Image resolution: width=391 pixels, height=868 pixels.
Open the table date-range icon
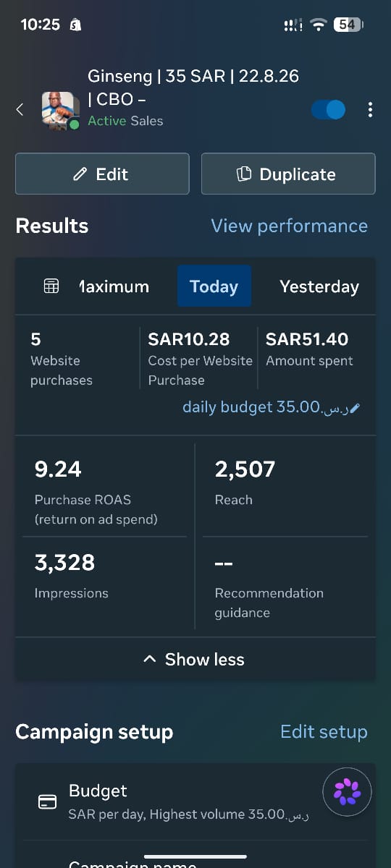51,286
